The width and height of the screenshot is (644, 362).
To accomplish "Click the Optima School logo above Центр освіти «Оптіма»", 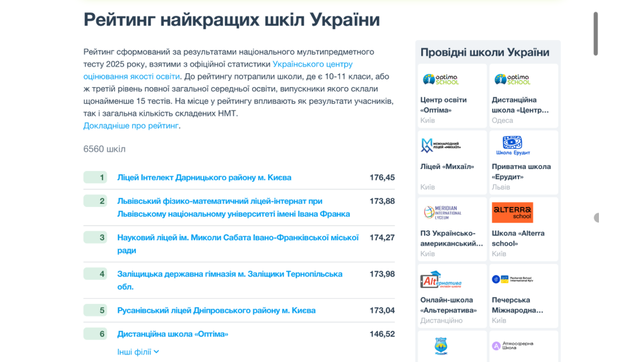I will 441,79.
